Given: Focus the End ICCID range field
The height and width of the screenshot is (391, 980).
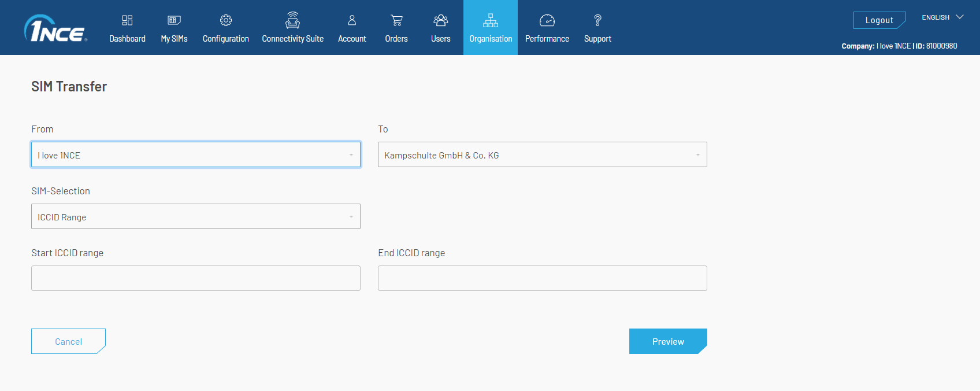Looking at the screenshot, I should coord(543,278).
